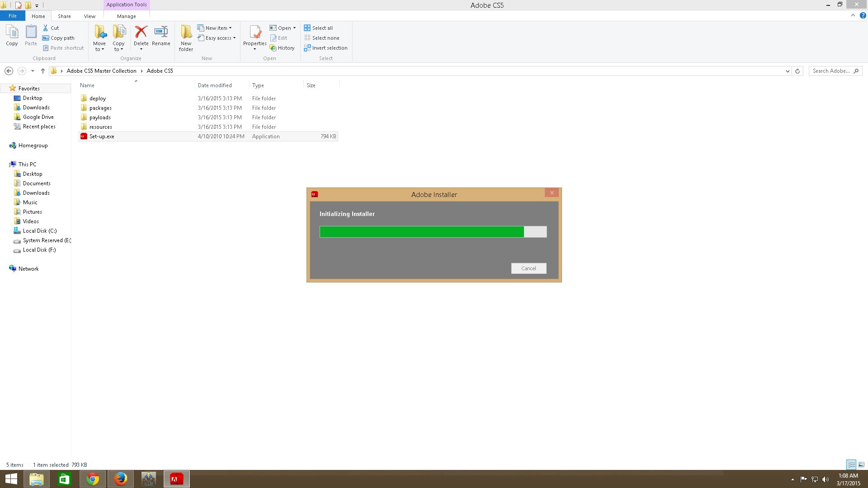Switch to the Home ribbon tab

pos(38,16)
